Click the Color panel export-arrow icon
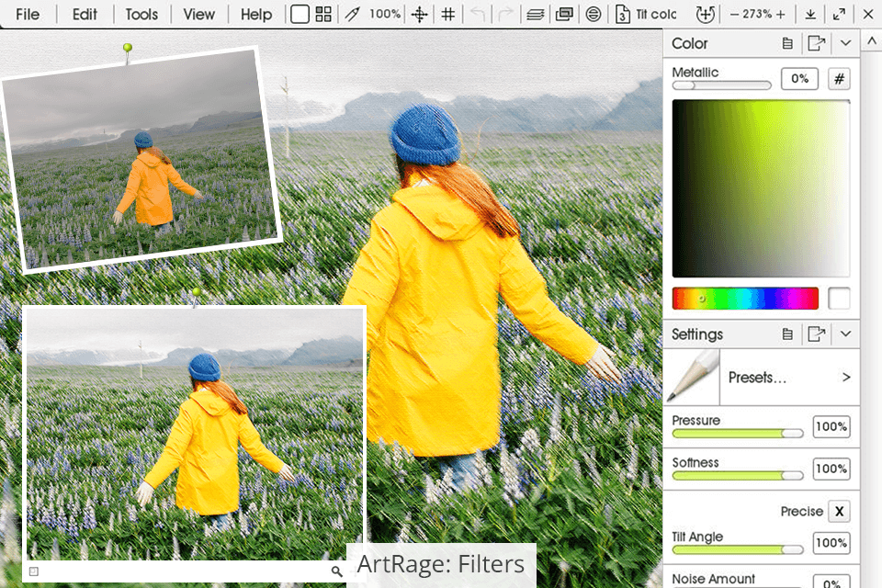This screenshot has width=882, height=588. [816, 43]
